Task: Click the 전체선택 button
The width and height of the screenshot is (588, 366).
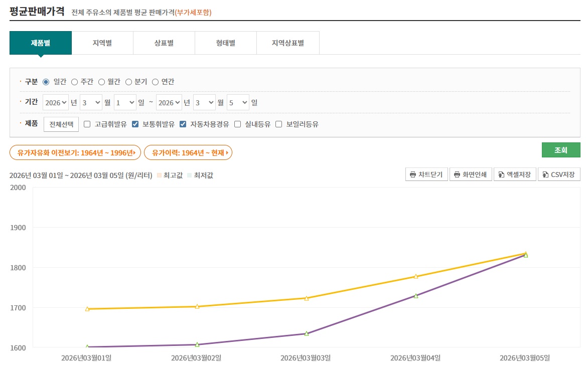Action: pyautogui.click(x=61, y=124)
